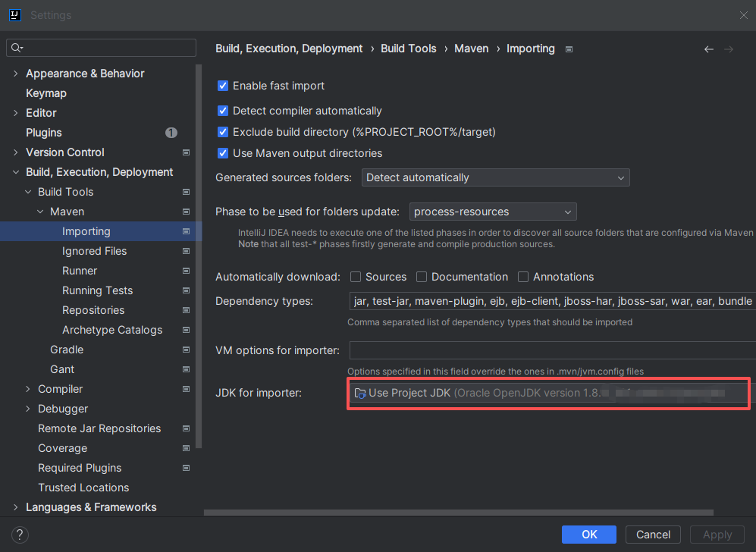The width and height of the screenshot is (756, 552).
Task: Click the search magnifier icon
Action: pyautogui.click(x=17, y=48)
